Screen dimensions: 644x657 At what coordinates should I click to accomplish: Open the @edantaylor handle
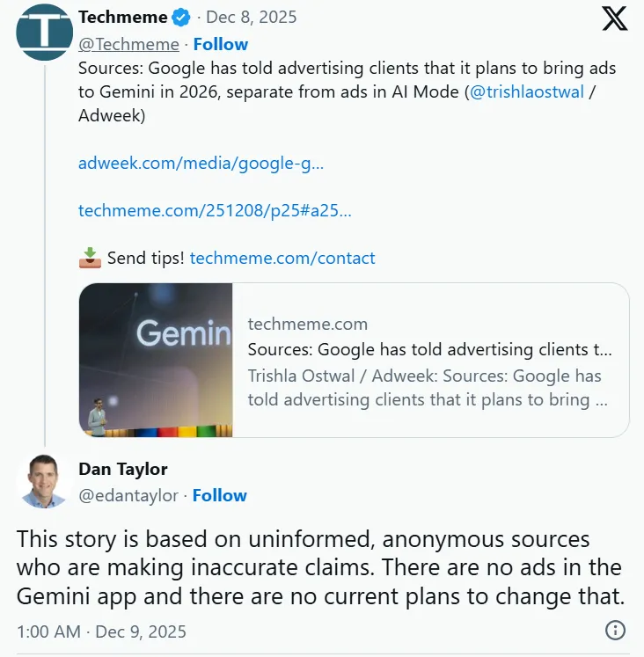(128, 495)
